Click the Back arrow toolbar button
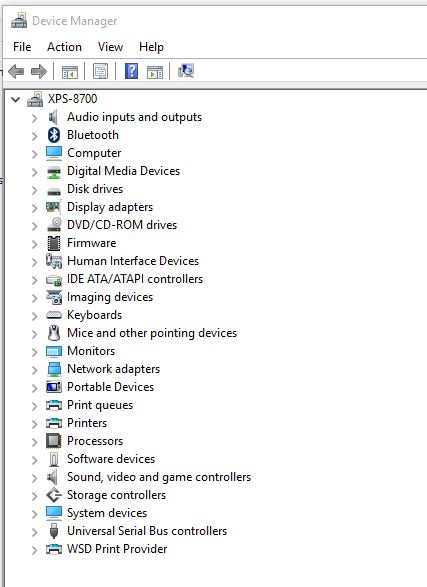Viewport: 427px width, 587px height. coord(16,71)
